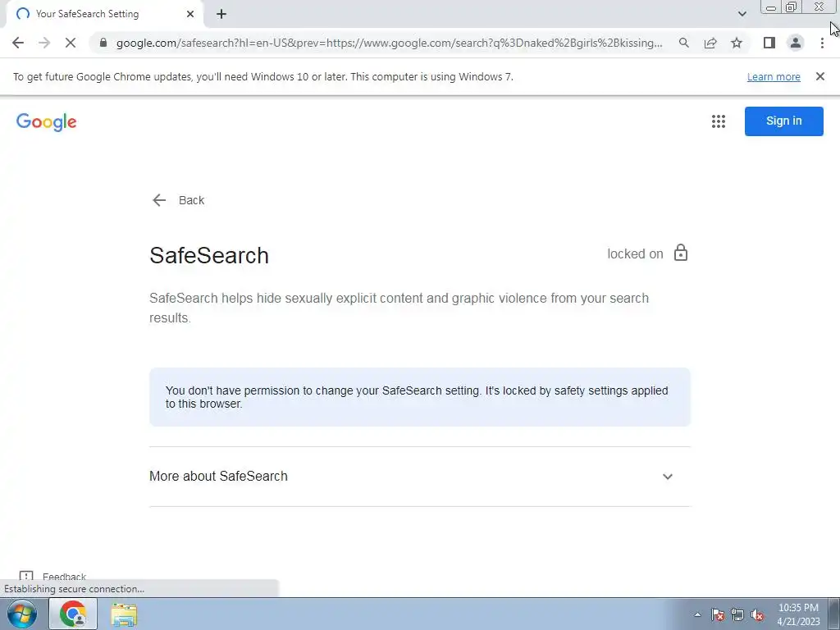Click the browser forward arrow
Viewport: 840px width, 630px height.
coord(44,43)
